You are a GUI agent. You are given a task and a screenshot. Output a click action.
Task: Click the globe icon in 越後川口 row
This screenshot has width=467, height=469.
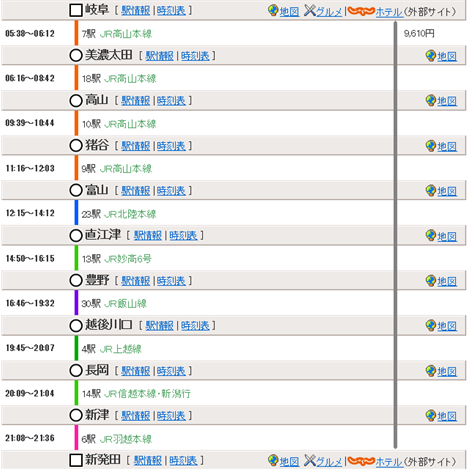[x=431, y=325]
